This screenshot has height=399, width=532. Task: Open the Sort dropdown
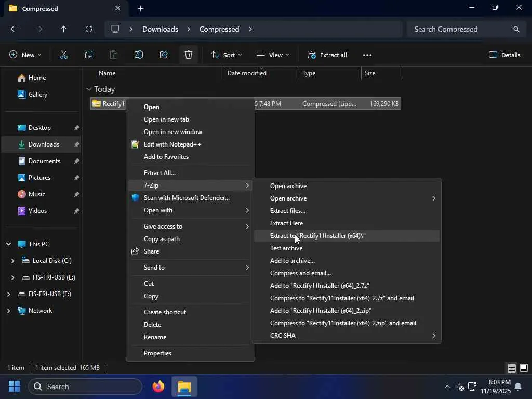click(226, 55)
